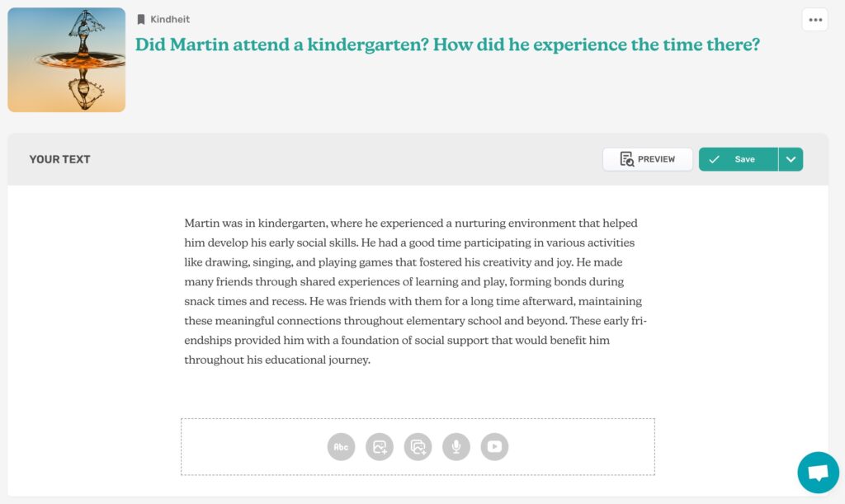Place cursor in the Martin paragraph text
This screenshot has height=504, width=845.
coord(415,291)
